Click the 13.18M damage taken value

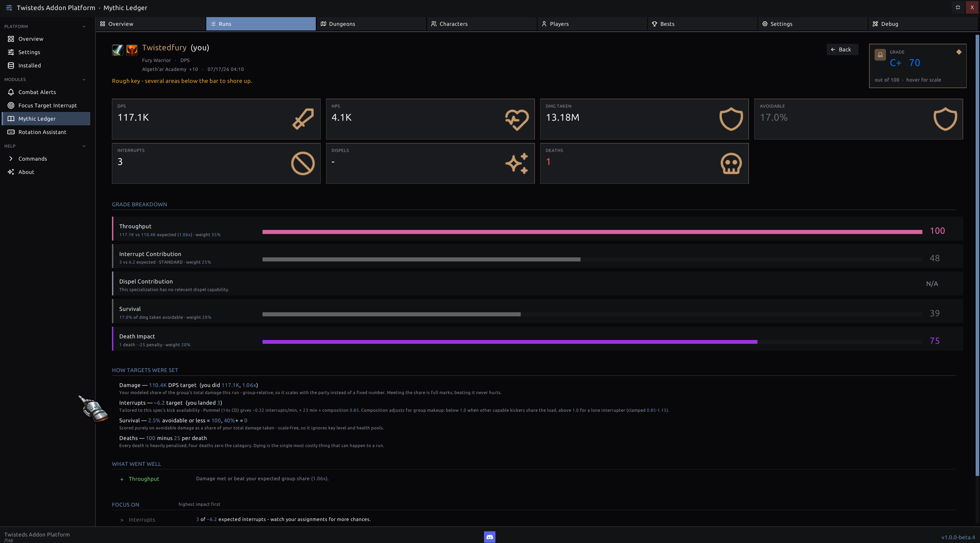562,118
